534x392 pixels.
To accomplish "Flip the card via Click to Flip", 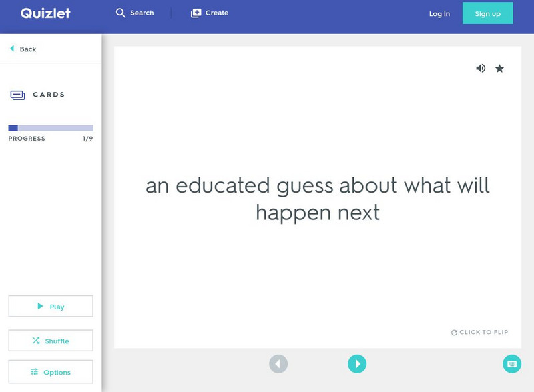I will tap(479, 332).
